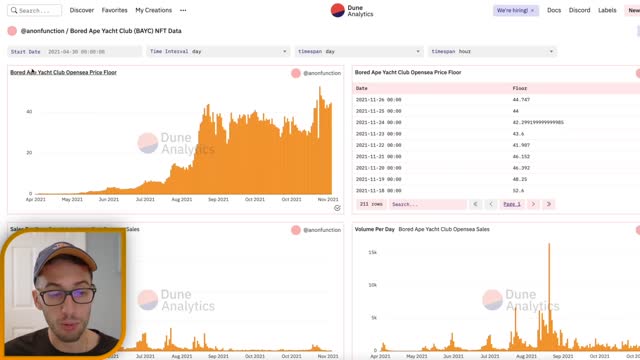Open the Bored Ape Yacht Club Opensea Price Floor chart title
The image size is (640, 360).
click(63, 72)
